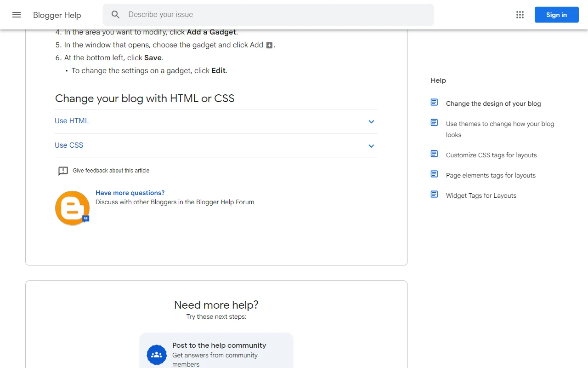Viewport: 588px width, 368px height.
Task: Click Give feedback about this article
Action: (x=111, y=171)
